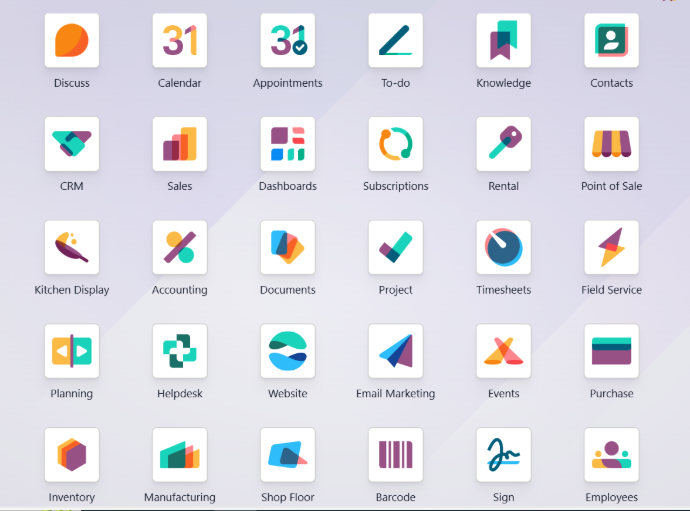Open the Sign app icon
This screenshot has height=511, width=690.
point(504,455)
